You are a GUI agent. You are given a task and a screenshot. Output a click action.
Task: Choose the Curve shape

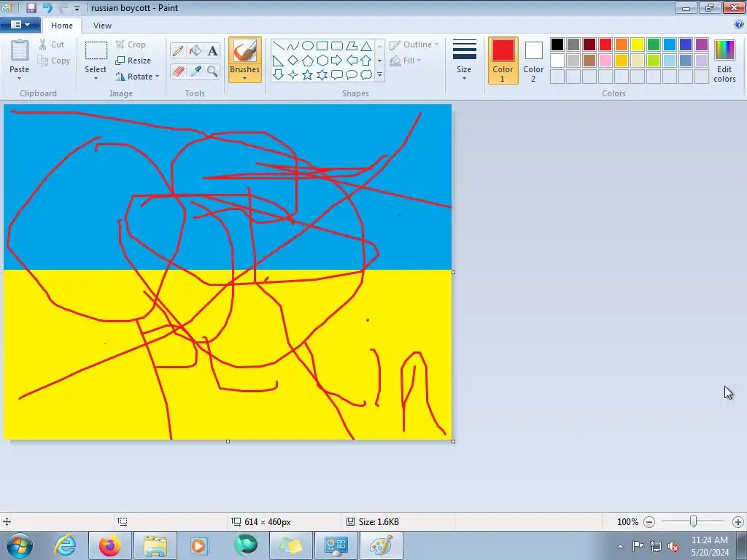pyautogui.click(x=293, y=46)
